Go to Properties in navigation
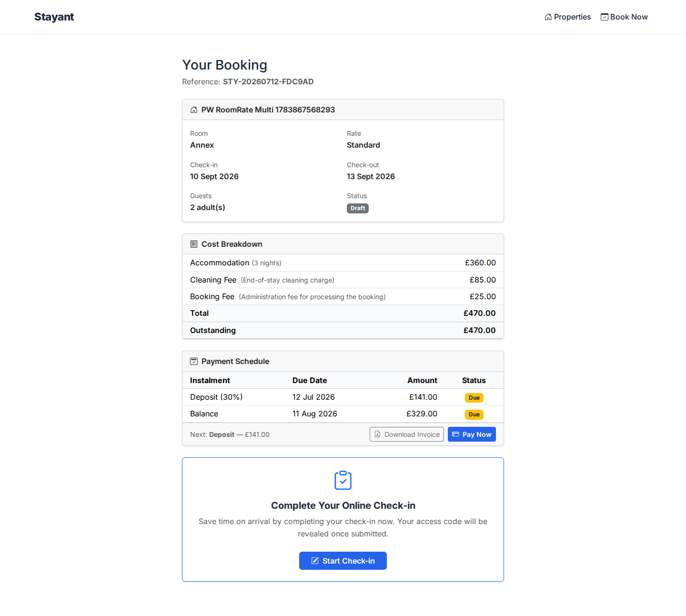Viewport: 686px width, 616px height. point(567,17)
